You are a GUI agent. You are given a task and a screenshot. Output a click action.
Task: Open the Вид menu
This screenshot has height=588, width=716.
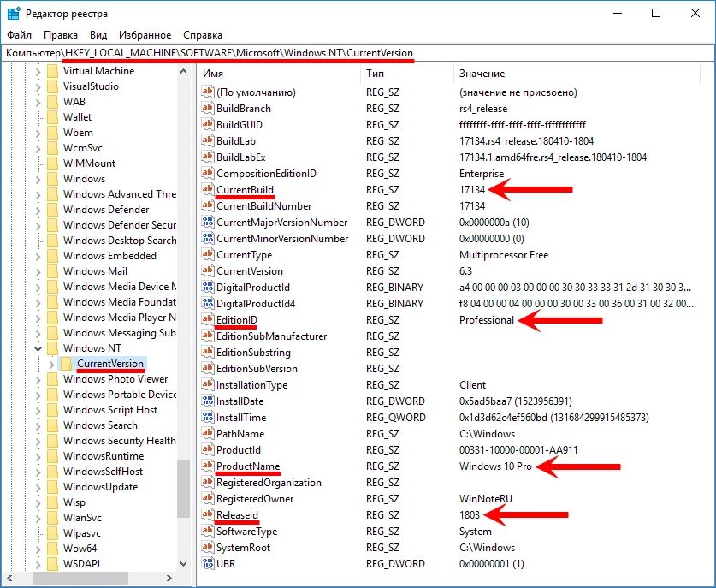click(x=98, y=35)
